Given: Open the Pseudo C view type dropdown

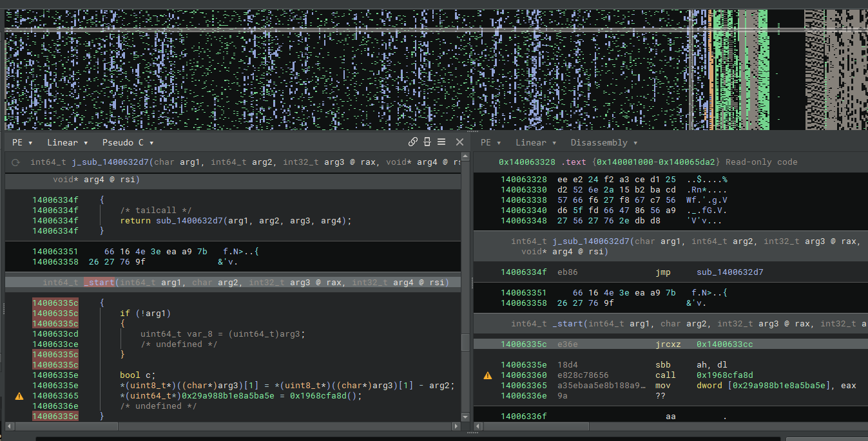Looking at the screenshot, I should pyautogui.click(x=128, y=142).
